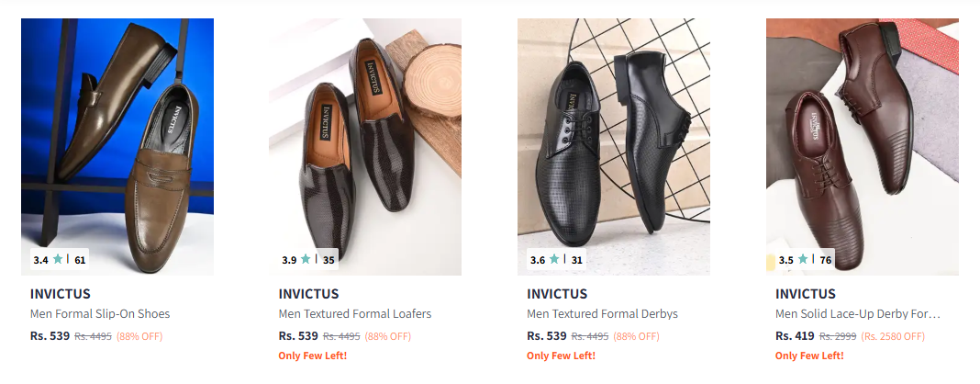The height and width of the screenshot is (384, 980).
Task: Click INVICTUS brand above Lace-Up Derby
Action: (807, 294)
